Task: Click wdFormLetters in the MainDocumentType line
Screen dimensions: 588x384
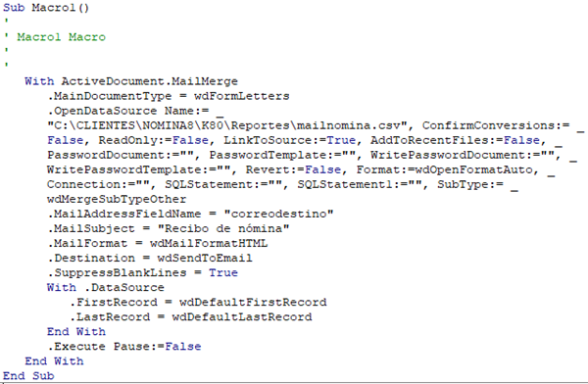Action: (241, 96)
